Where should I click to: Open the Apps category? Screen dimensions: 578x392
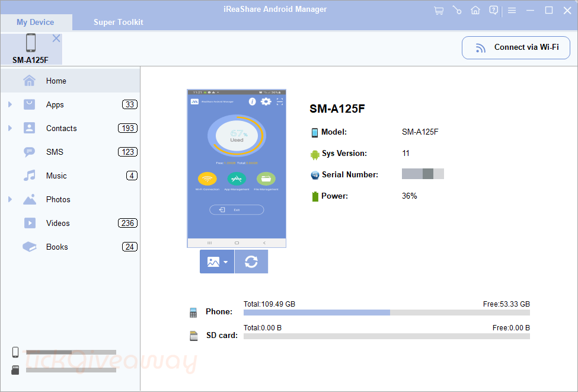(71, 105)
